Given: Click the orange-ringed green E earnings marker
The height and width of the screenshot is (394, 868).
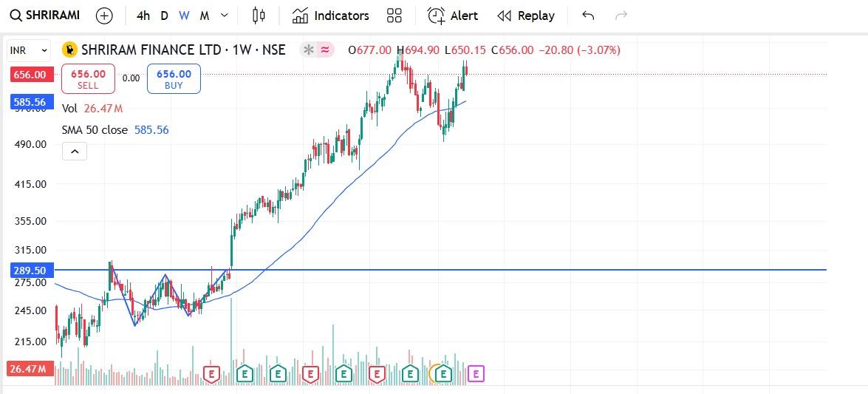Looking at the screenshot, I should (442, 373).
